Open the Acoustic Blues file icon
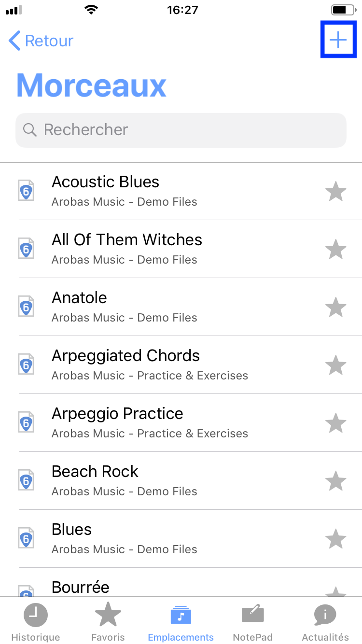The image size is (362, 644). pyautogui.click(x=26, y=191)
